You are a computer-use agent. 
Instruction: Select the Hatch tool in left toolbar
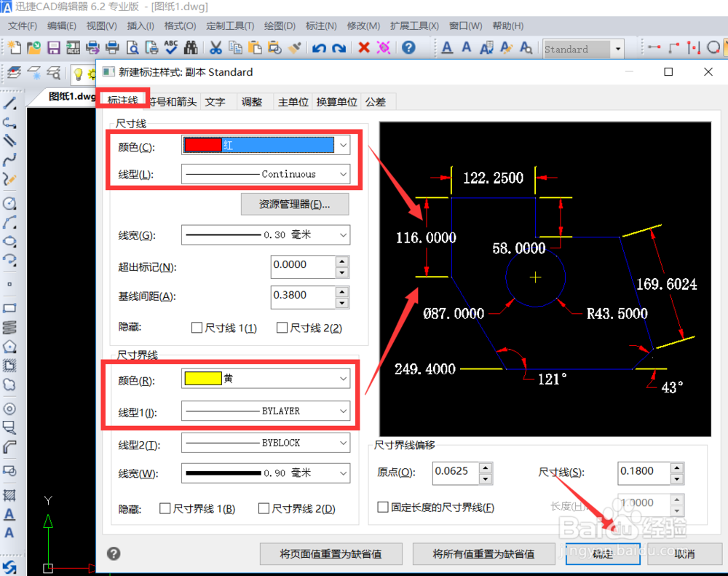coord(9,495)
